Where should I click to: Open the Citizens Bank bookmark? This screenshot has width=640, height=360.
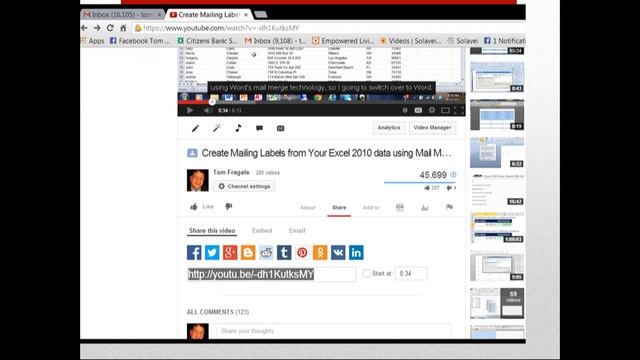(x=207, y=41)
